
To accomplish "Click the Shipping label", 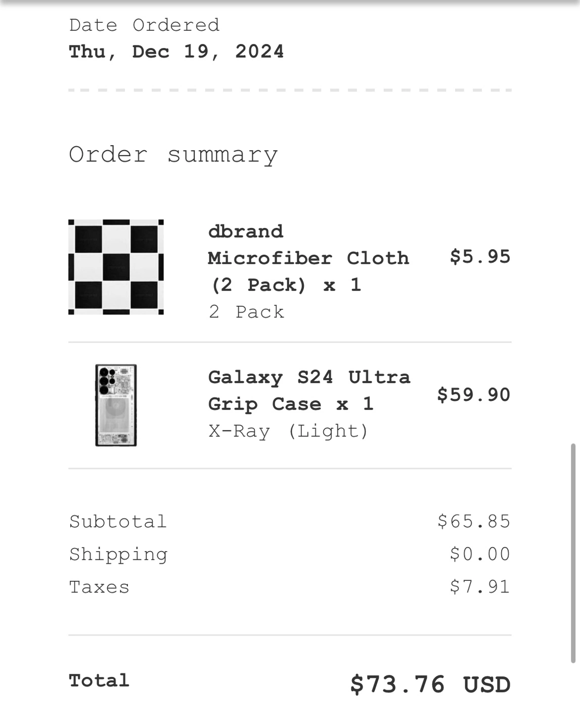I will (118, 555).
